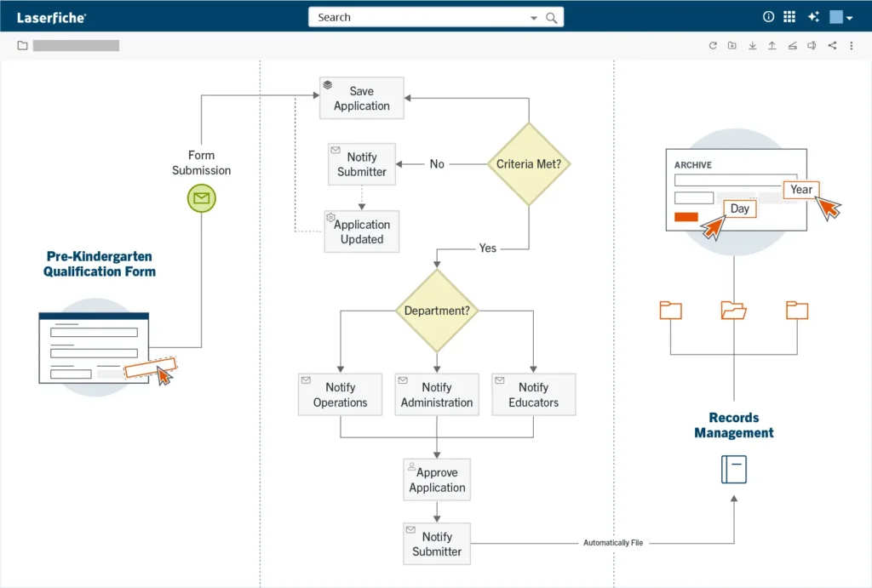Click the Notify Administration box
The height and width of the screenshot is (588, 872).
click(x=437, y=395)
